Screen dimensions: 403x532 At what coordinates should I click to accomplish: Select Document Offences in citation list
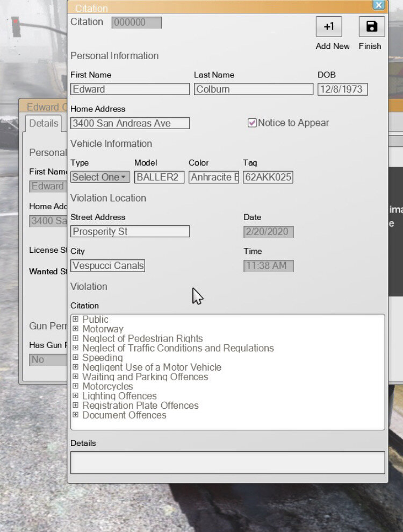click(x=124, y=415)
